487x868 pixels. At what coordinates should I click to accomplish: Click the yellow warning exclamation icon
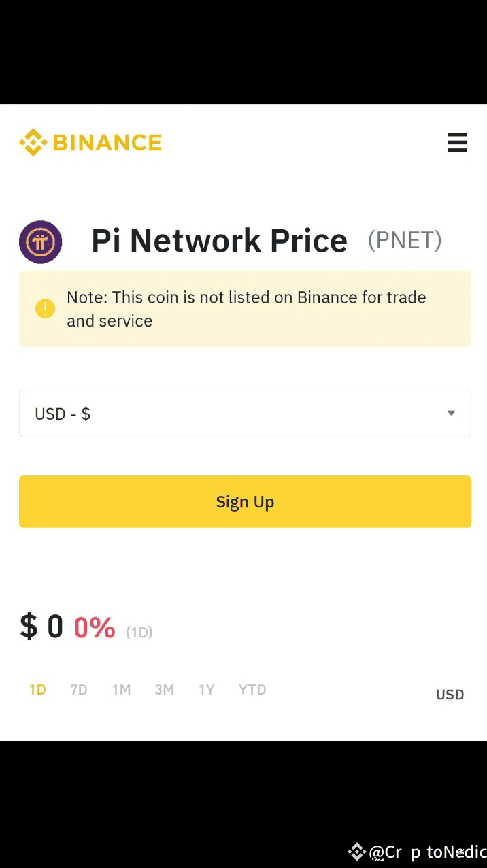tap(45, 309)
